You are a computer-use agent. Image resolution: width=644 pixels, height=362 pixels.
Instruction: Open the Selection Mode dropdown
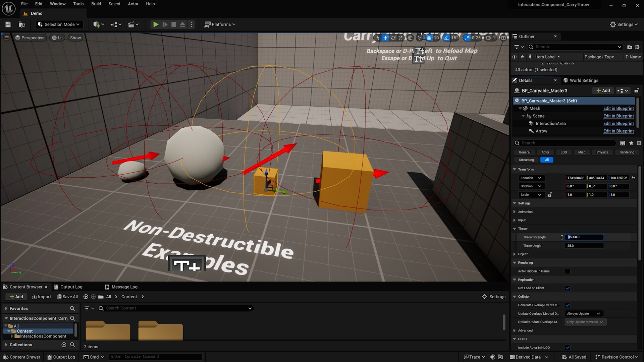click(x=59, y=24)
